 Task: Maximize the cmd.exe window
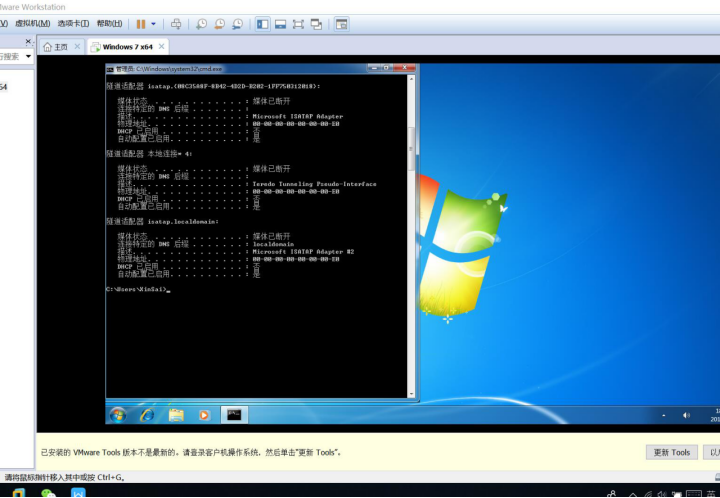[x=387, y=67]
